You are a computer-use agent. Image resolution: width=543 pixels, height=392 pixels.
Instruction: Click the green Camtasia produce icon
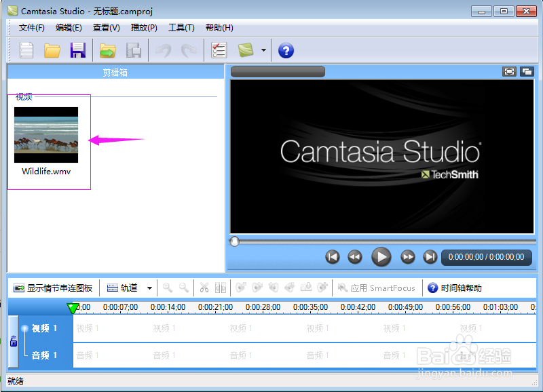click(246, 50)
